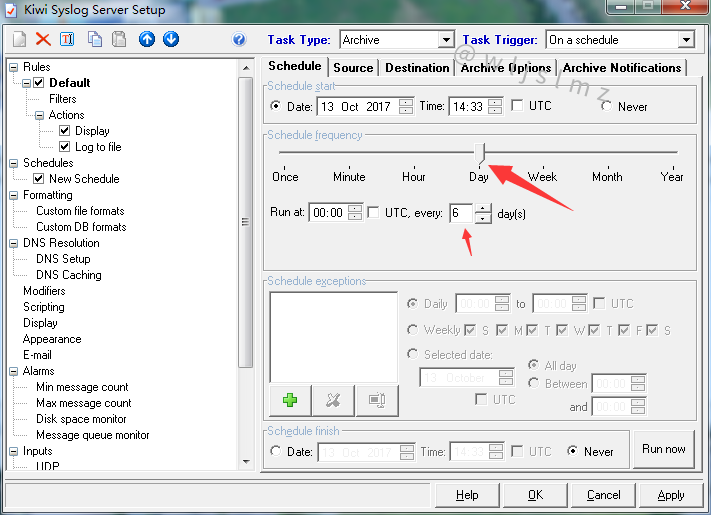Image resolution: width=711 pixels, height=515 pixels.
Task: Switch to the Archive Notifications tab
Action: [x=621, y=68]
